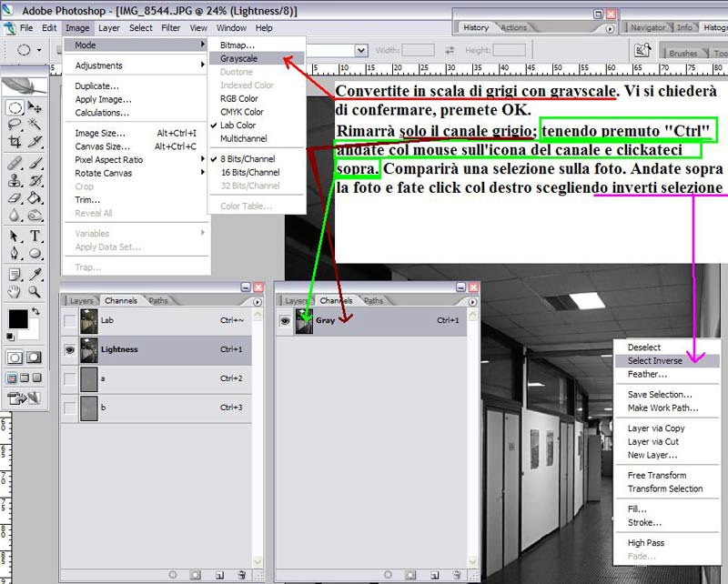Delete channel using trash in Lab panel
Screen dimensions: 728x584
pos(241,575)
